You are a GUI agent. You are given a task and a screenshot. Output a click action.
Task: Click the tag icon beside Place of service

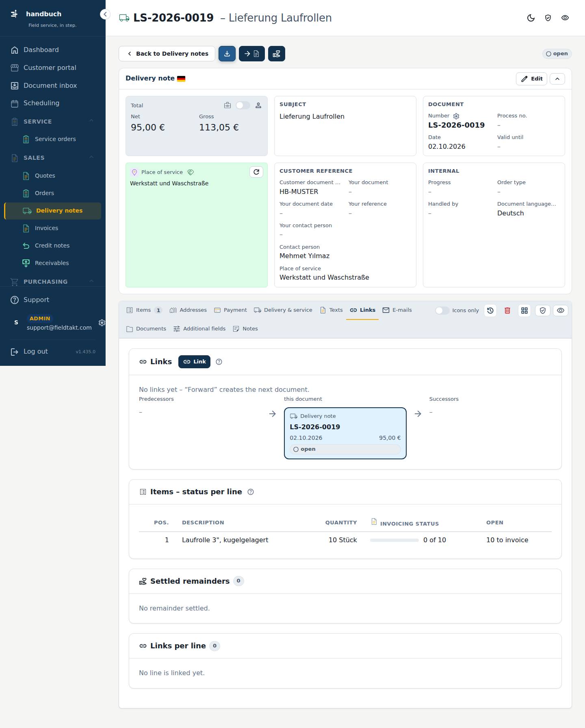(x=191, y=172)
